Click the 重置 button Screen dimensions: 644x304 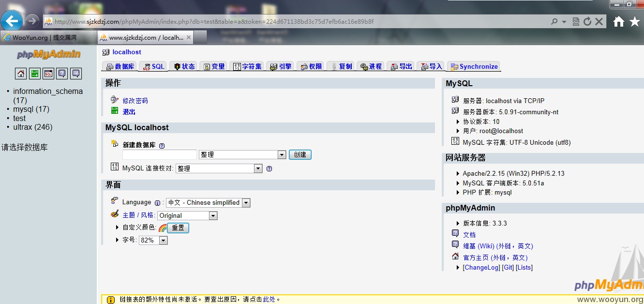[178, 228]
